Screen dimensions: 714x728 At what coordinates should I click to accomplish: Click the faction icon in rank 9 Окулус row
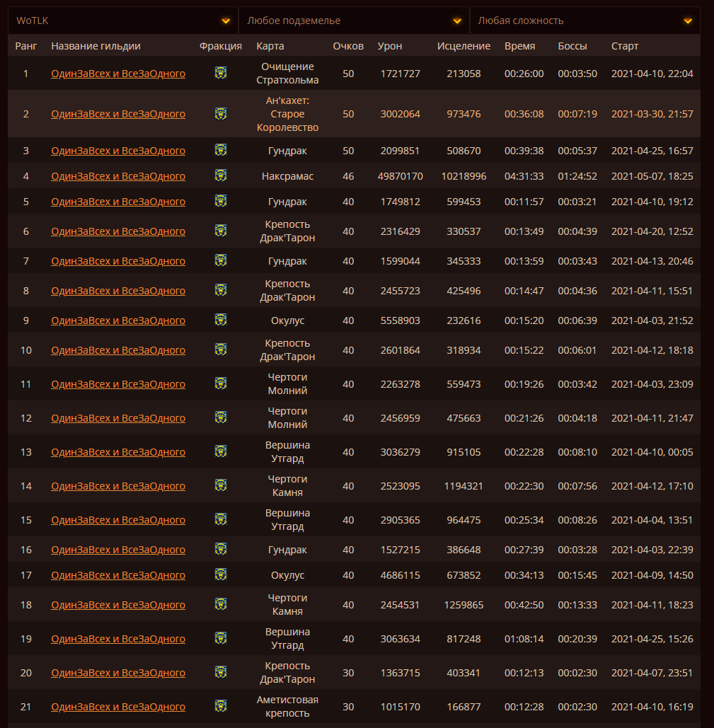pyautogui.click(x=221, y=320)
